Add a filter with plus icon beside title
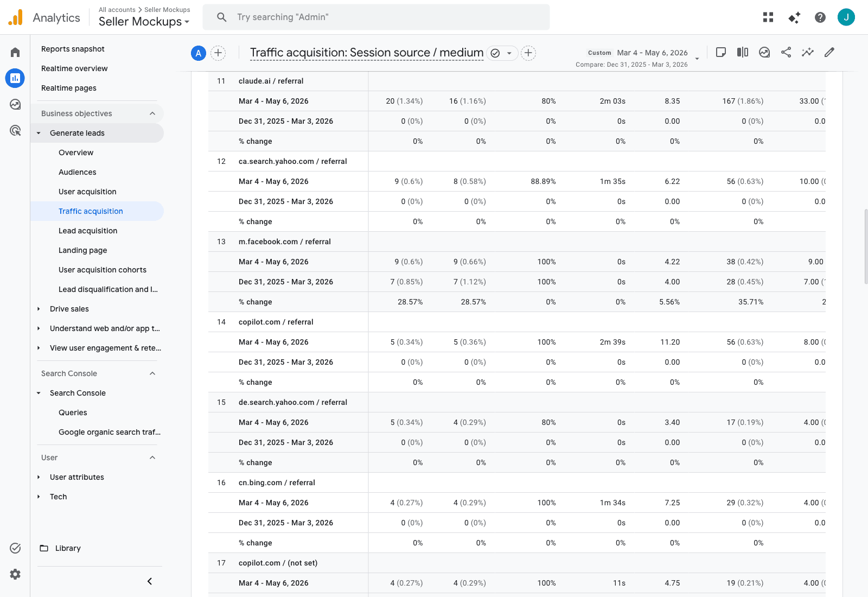Viewport: 868px width, 597px height. coord(528,53)
